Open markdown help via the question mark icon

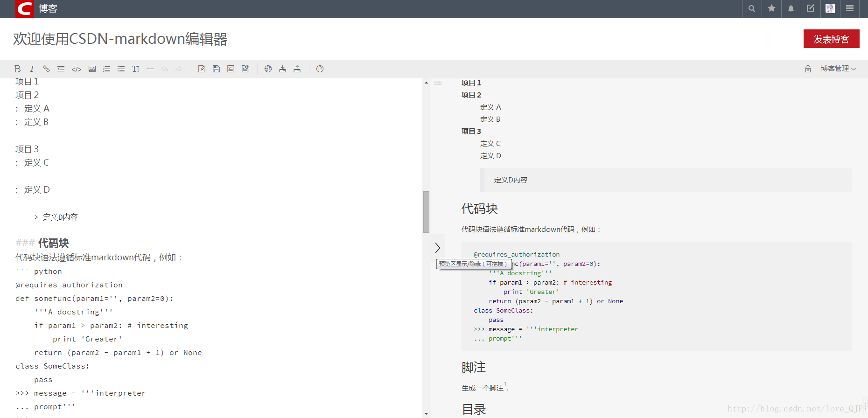(x=320, y=69)
